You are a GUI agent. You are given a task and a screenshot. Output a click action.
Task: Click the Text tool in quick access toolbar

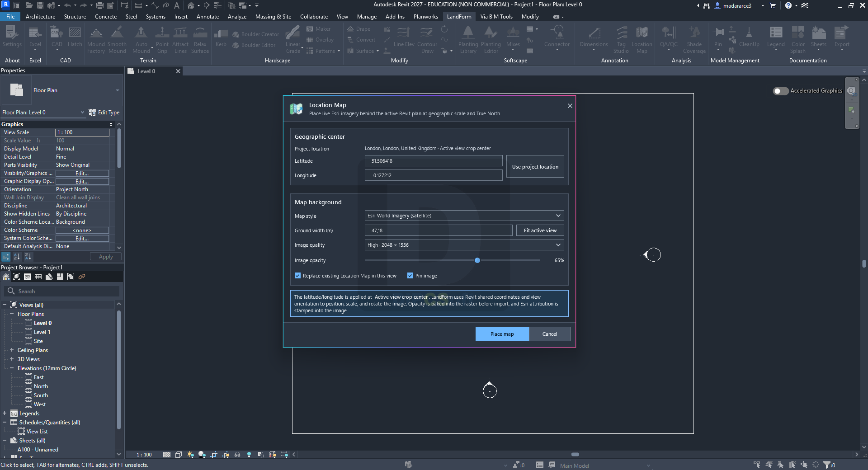click(177, 5)
